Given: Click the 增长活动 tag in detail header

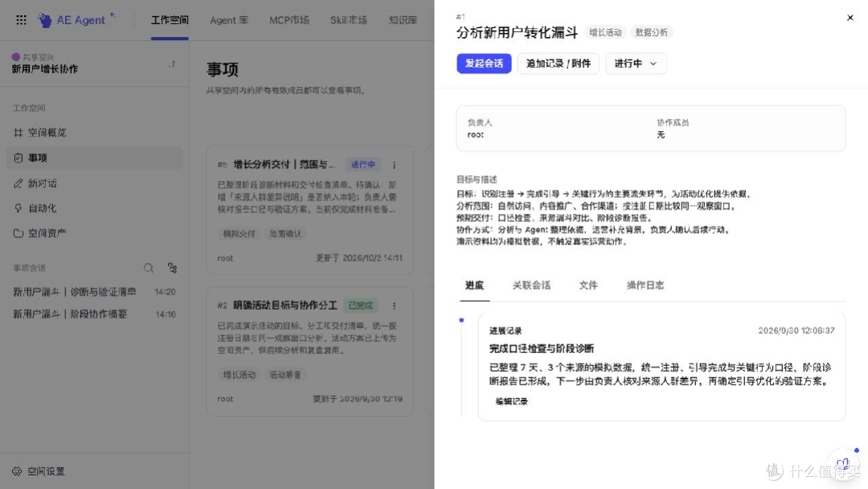Looking at the screenshot, I should click(x=605, y=32).
